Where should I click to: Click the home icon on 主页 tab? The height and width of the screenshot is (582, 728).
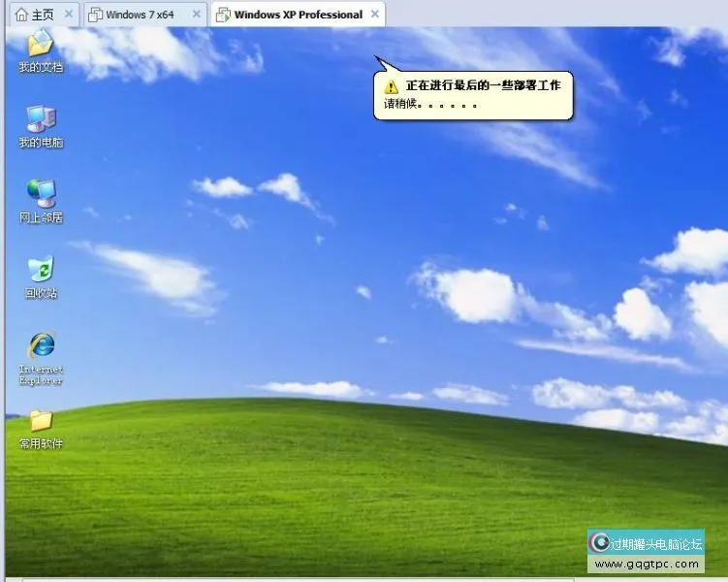[x=21, y=15]
